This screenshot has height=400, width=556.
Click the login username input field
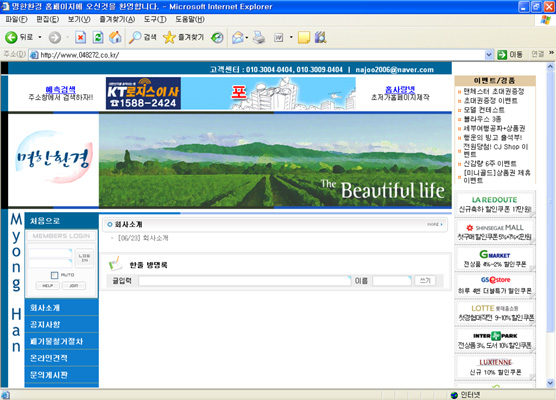tap(50, 253)
